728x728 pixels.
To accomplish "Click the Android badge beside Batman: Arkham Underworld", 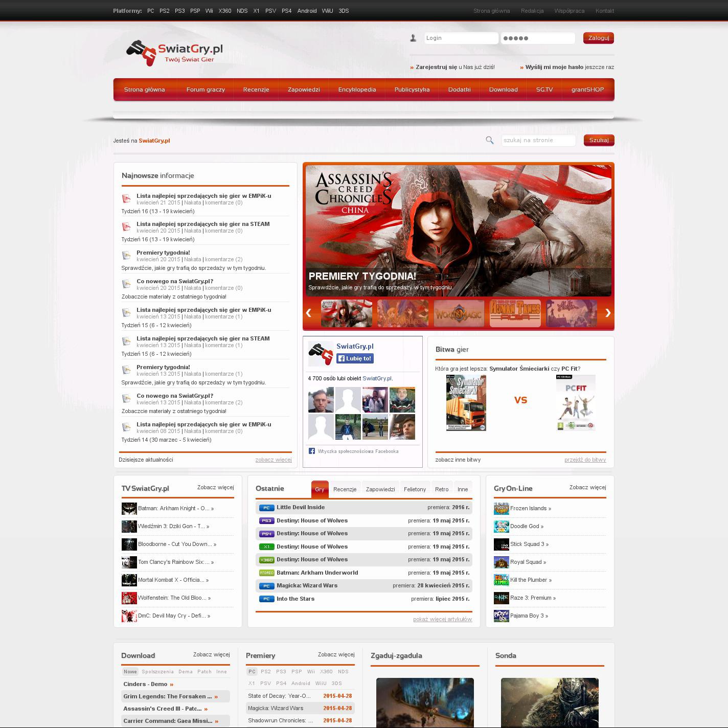I will [266, 573].
